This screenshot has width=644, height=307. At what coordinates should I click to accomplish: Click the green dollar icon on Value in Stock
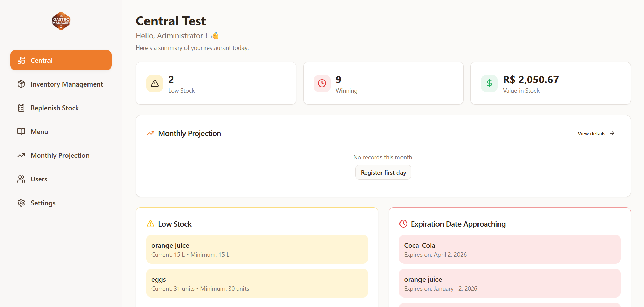pos(489,83)
